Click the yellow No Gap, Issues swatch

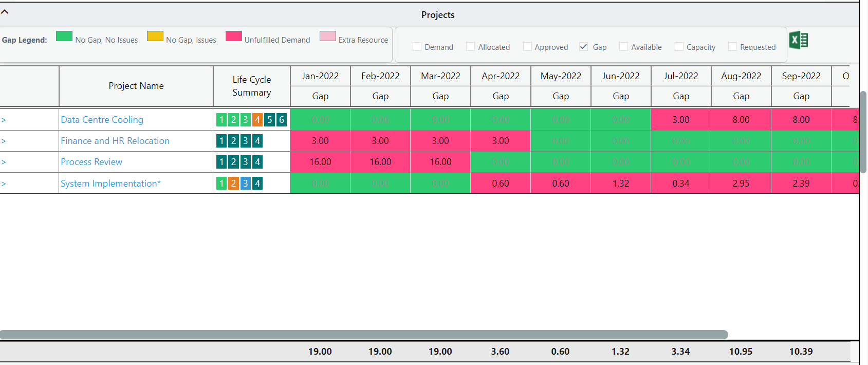coord(155,36)
